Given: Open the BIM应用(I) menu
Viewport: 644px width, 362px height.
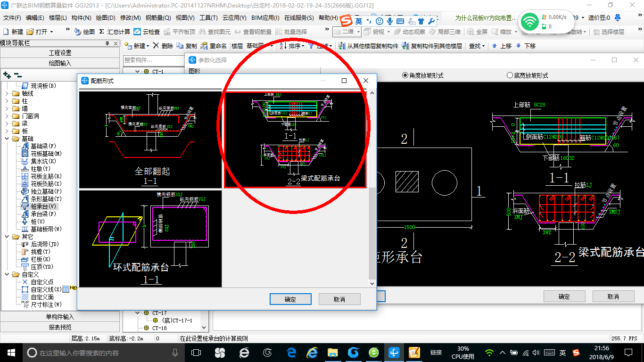Looking at the screenshot, I should tap(265, 18).
